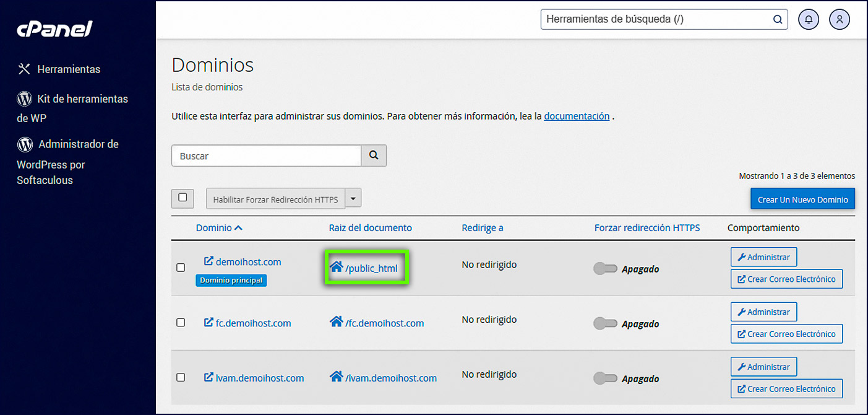Enable HTTPS redirection toggle for demoihost.com
Screen dimensions: 868x415
[606, 269]
